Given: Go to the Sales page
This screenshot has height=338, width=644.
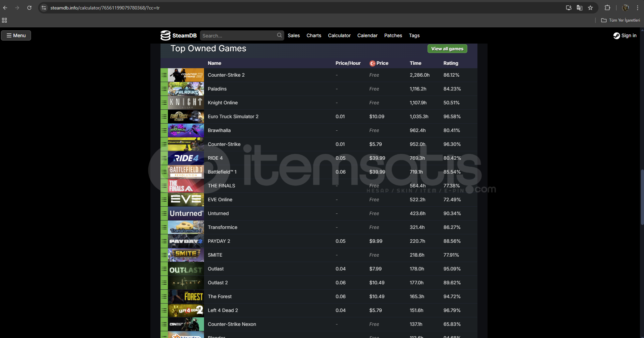Looking at the screenshot, I should 293,35.
